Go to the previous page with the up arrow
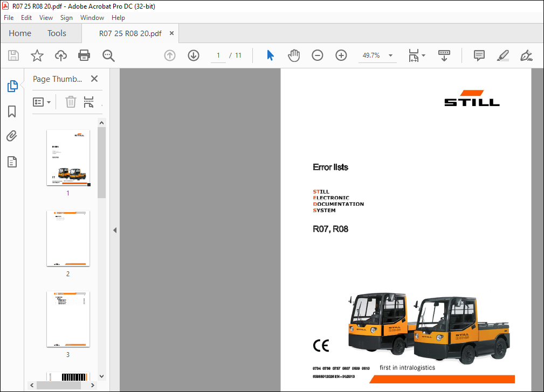This screenshot has width=544, height=392. 170,55
